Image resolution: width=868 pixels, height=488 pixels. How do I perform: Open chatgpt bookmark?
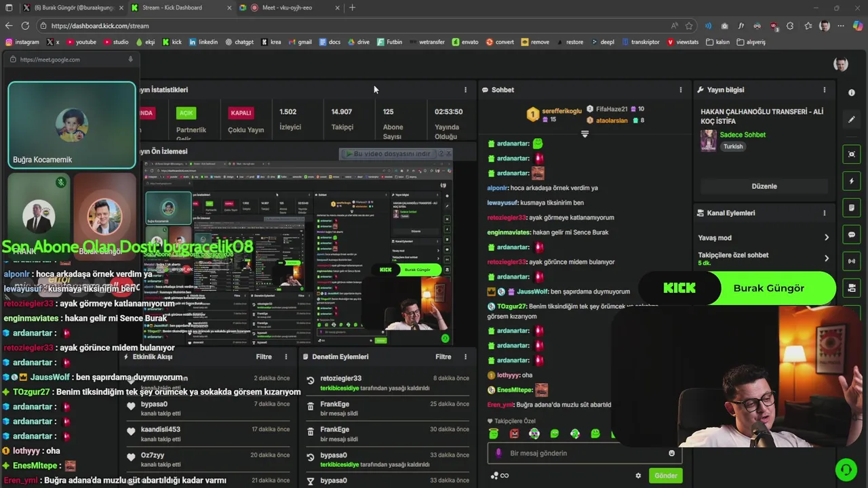click(239, 42)
